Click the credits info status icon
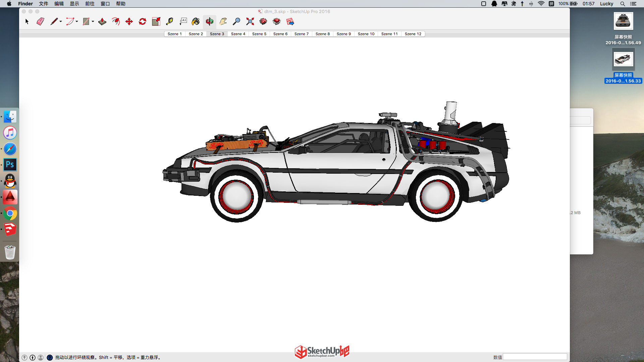This screenshot has width=644, height=362. point(33,358)
